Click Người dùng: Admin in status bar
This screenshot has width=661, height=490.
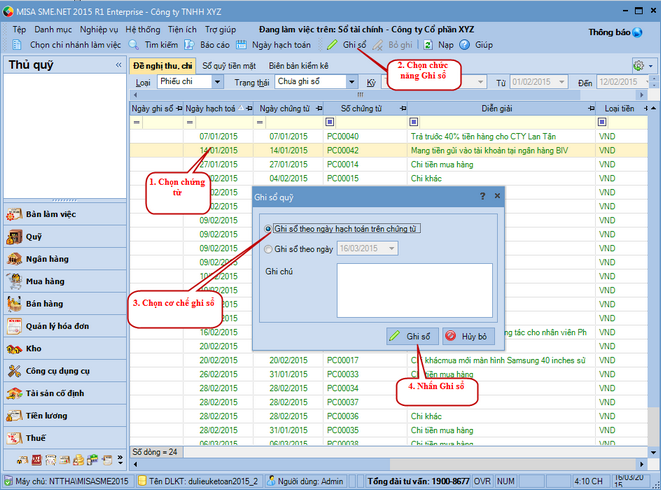click(x=306, y=481)
